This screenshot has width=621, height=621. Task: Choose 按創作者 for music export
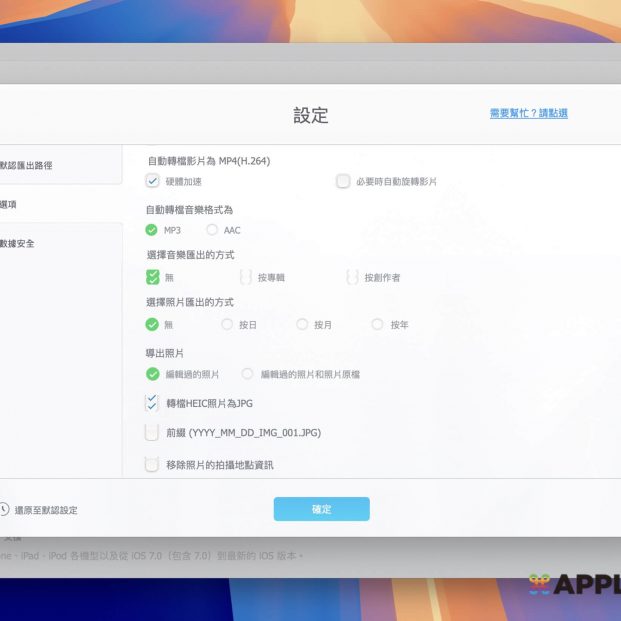(352, 277)
